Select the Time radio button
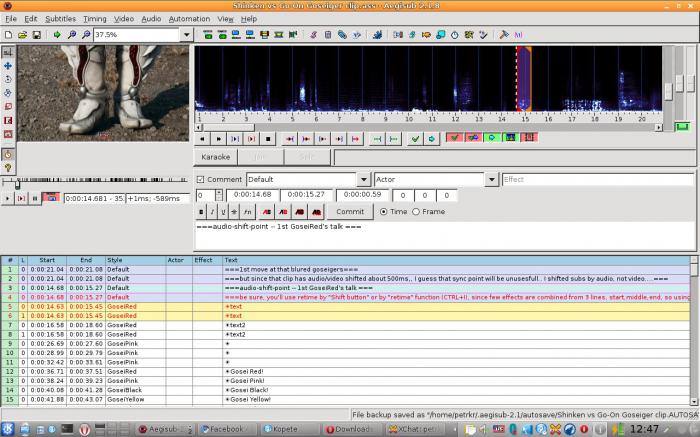Image resolution: width=700 pixels, height=437 pixels. click(x=383, y=212)
